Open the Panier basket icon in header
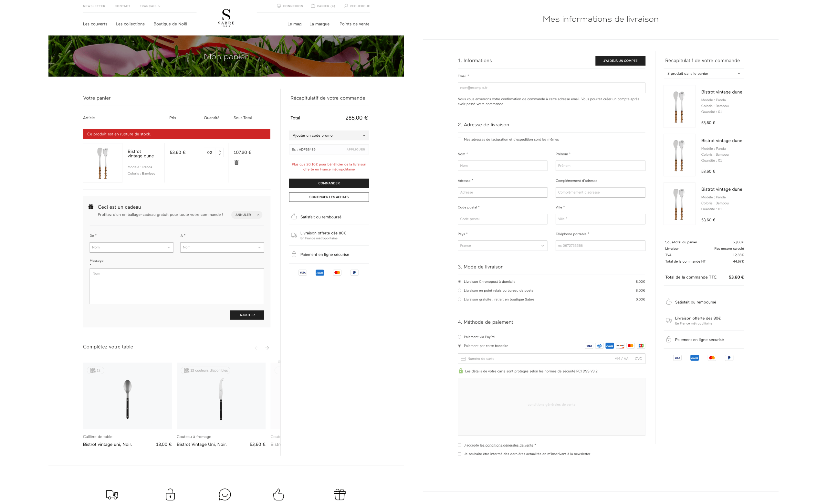This screenshot has width=827, height=504. 313,6
